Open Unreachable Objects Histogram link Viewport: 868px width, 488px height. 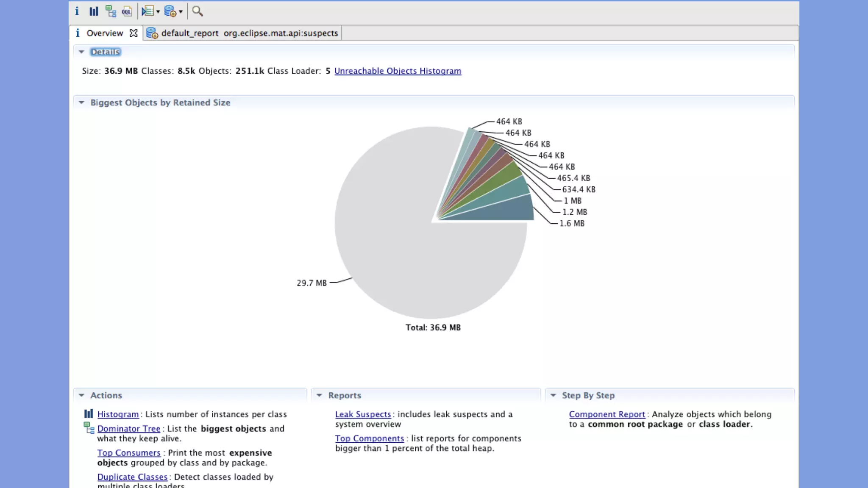click(x=398, y=71)
